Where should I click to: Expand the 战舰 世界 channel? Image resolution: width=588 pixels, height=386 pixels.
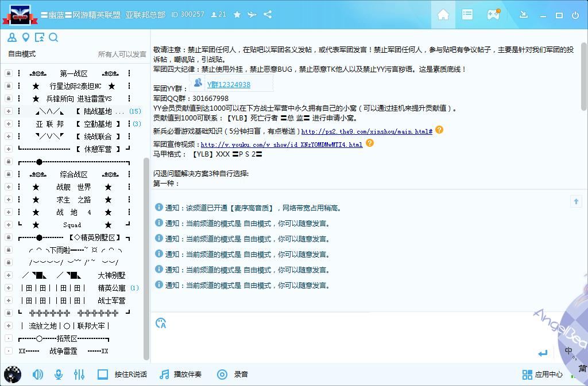click(x=8, y=187)
